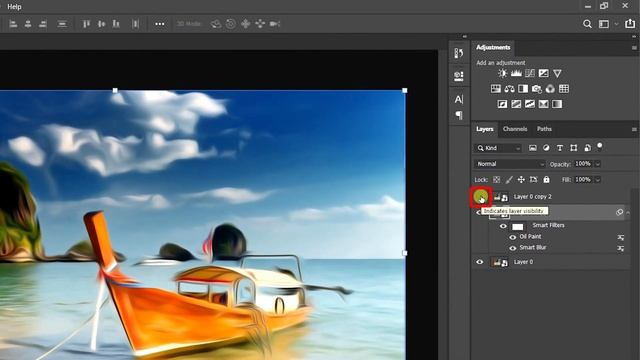640x360 pixels.
Task: Add a Color Lookup adjustment
Action: tap(564, 89)
